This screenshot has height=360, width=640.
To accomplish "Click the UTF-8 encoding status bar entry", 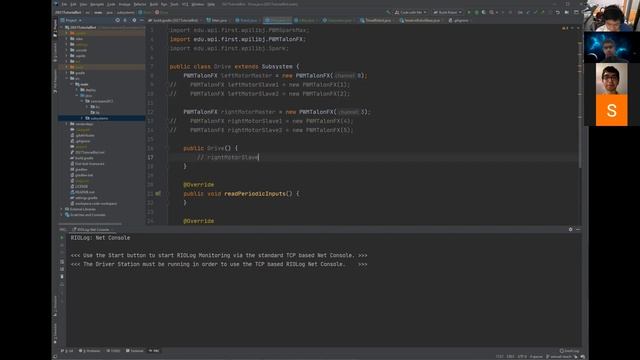I will [x=522, y=357].
